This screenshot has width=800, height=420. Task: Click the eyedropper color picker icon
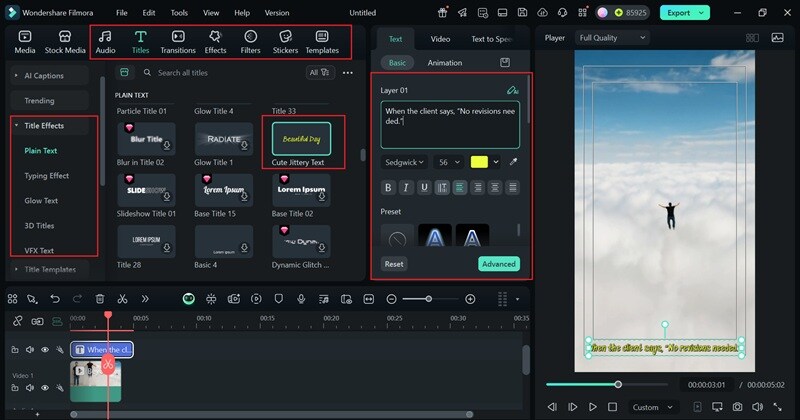513,162
